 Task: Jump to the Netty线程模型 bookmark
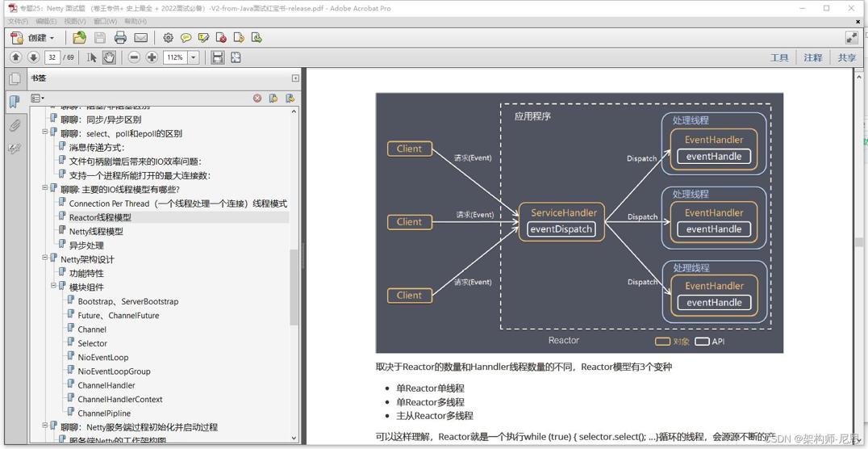[x=96, y=231]
